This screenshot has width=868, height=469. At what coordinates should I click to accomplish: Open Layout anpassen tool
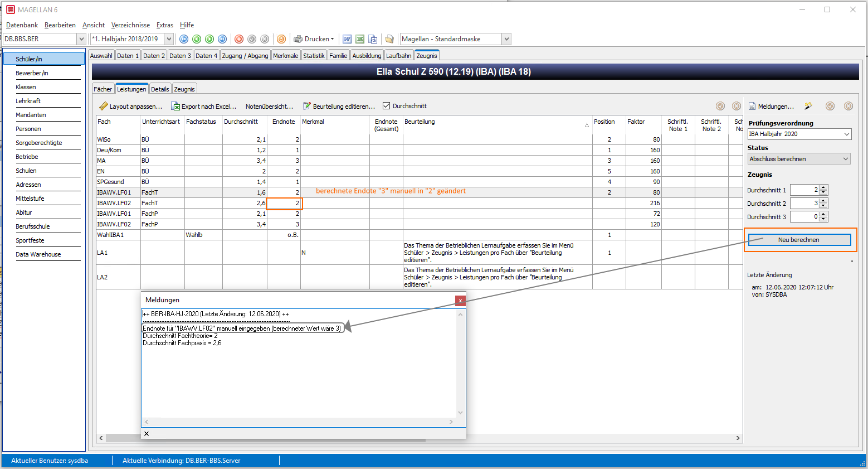pyautogui.click(x=130, y=106)
